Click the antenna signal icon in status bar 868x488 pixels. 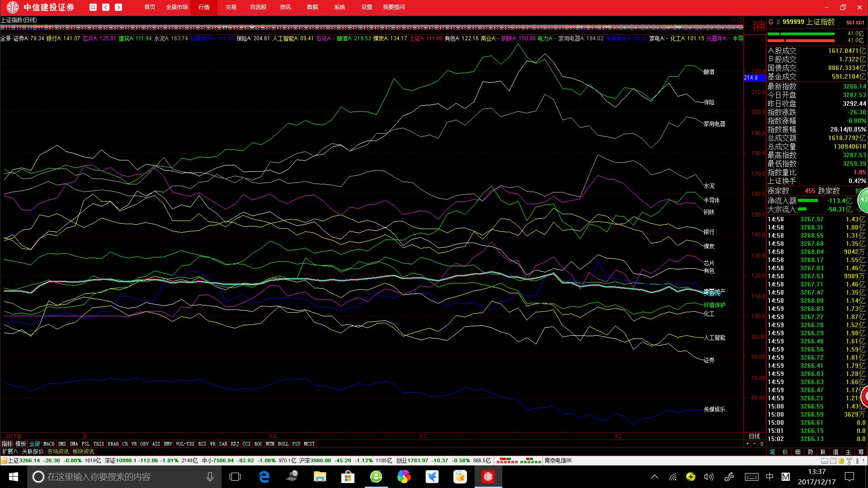pyautogui.click(x=849, y=461)
